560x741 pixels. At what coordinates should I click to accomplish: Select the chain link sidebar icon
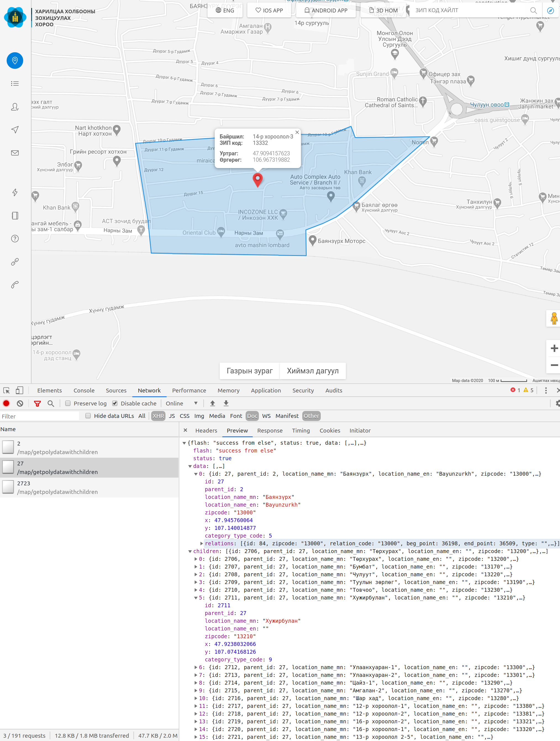(x=15, y=262)
